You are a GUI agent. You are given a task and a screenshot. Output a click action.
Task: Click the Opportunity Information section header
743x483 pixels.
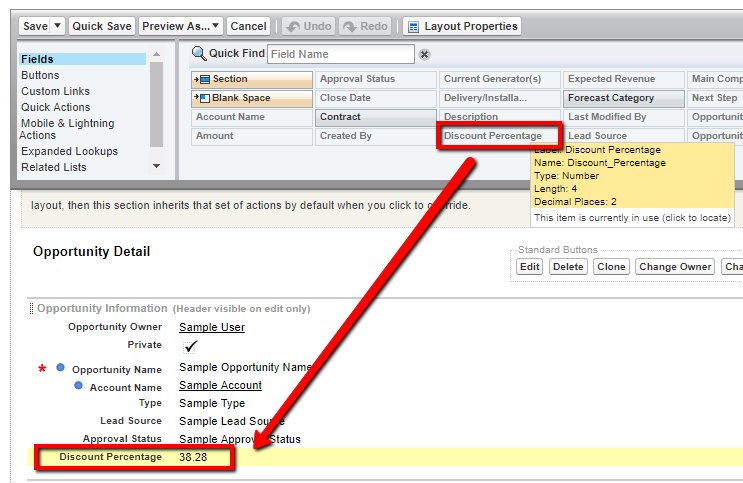click(x=102, y=309)
